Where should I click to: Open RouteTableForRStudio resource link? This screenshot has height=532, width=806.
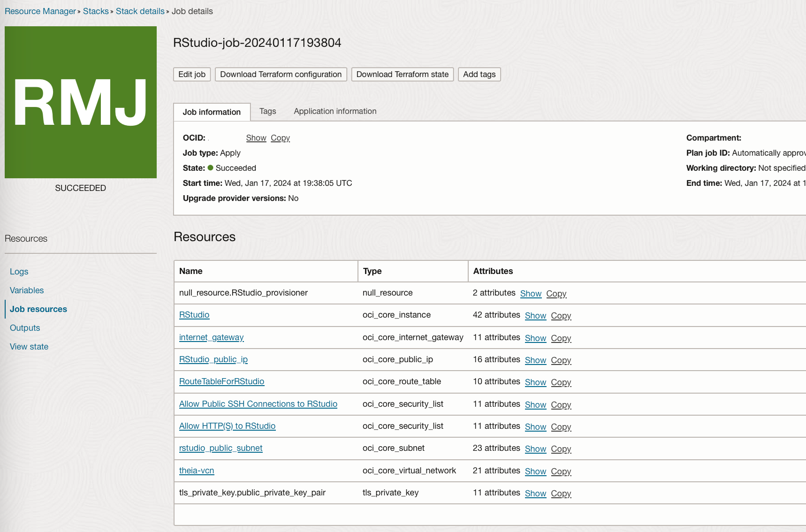pos(222,381)
